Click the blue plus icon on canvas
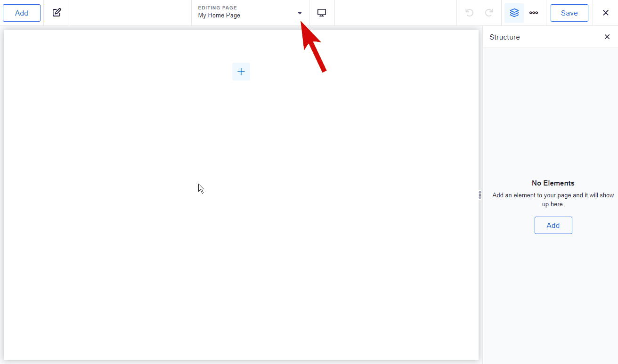The height and width of the screenshot is (364, 618). tap(241, 72)
